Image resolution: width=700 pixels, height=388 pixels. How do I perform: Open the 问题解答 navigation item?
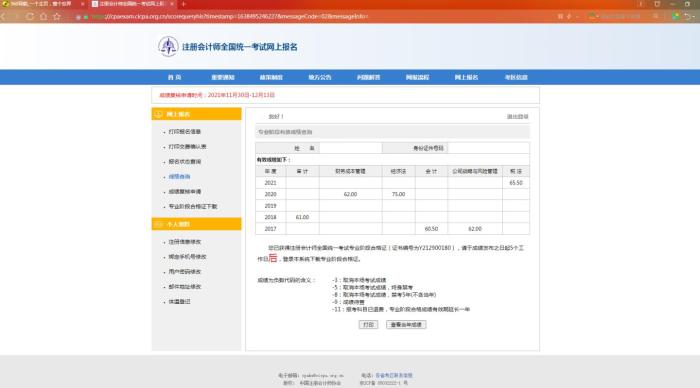click(x=369, y=77)
